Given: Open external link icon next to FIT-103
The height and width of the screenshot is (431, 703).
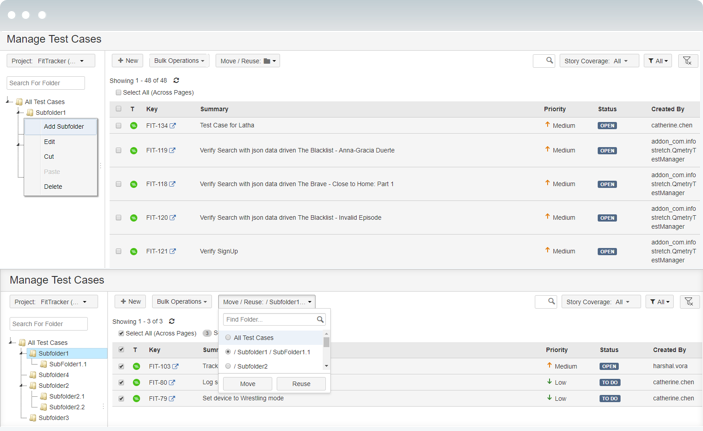Looking at the screenshot, I should click(x=175, y=366).
